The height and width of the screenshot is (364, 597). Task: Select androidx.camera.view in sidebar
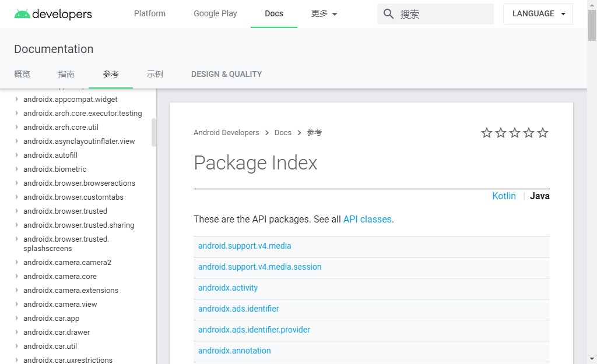[x=60, y=305]
